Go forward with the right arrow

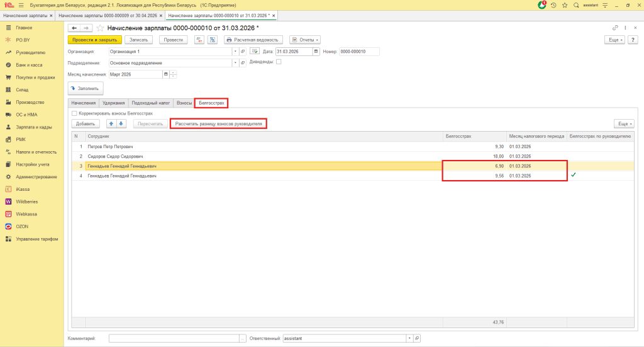pyautogui.click(x=86, y=28)
